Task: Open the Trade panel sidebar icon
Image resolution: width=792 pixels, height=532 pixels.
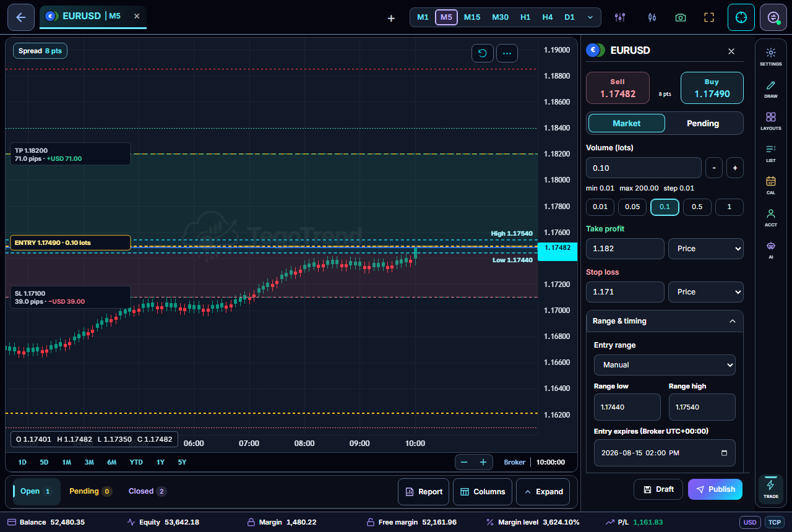Action: [x=771, y=489]
